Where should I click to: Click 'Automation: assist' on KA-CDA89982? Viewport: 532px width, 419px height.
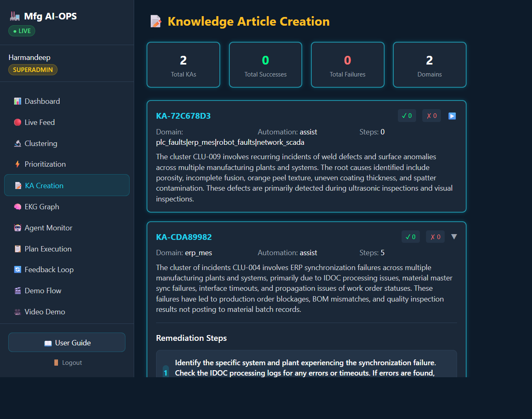click(287, 253)
